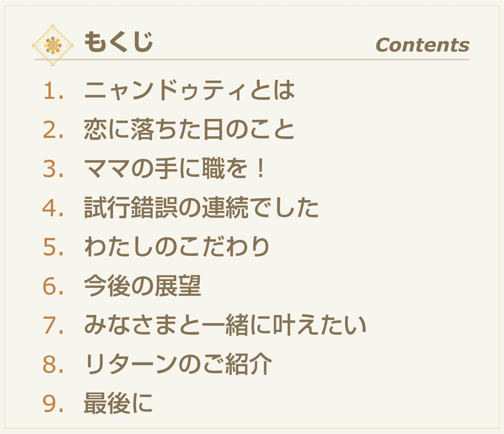This screenshot has width=504, height=434.
Task: Click the orange number 6.
Action: click(x=53, y=286)
